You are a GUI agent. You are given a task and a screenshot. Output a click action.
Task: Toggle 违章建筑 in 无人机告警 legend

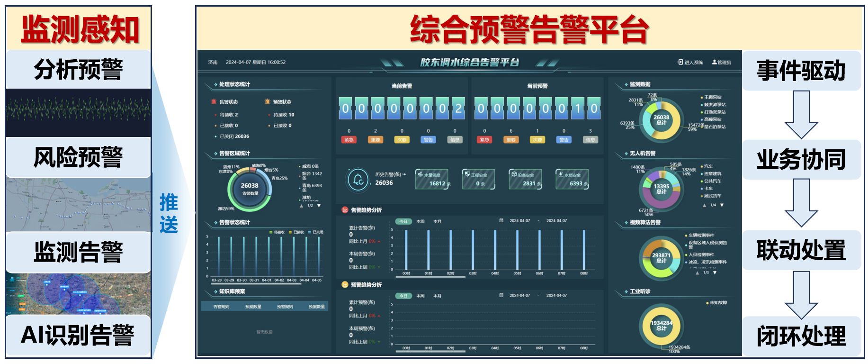pos(711,174)
